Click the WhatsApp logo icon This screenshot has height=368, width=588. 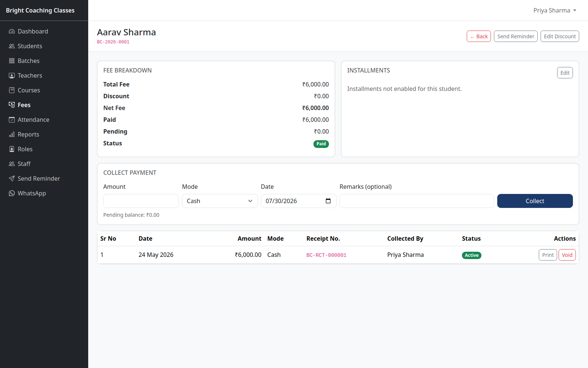(12, 193)
